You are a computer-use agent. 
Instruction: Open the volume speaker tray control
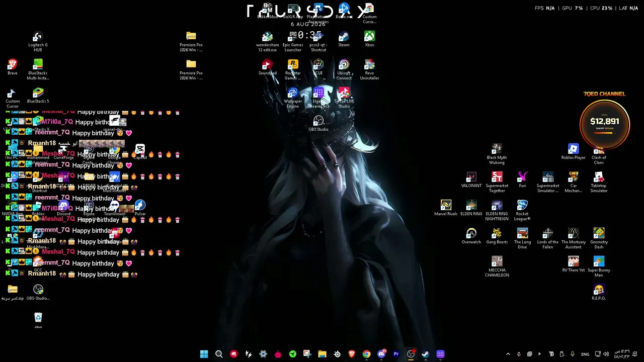(x=606, y=354)
